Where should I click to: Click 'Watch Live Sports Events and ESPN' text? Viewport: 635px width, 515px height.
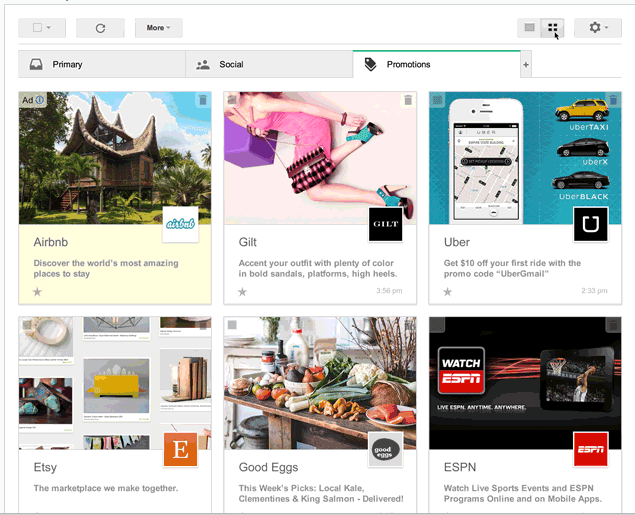(522, 494)
